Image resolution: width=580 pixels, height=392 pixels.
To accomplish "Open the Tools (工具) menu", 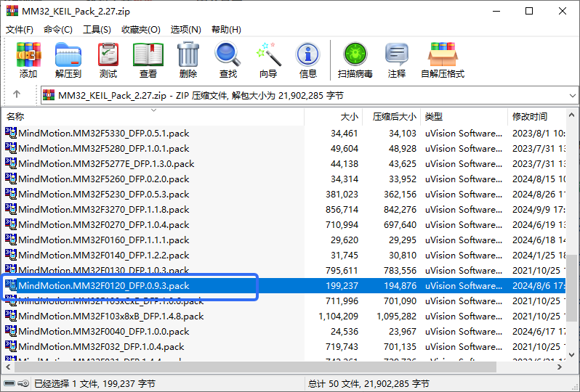I will tap(97, 30).
